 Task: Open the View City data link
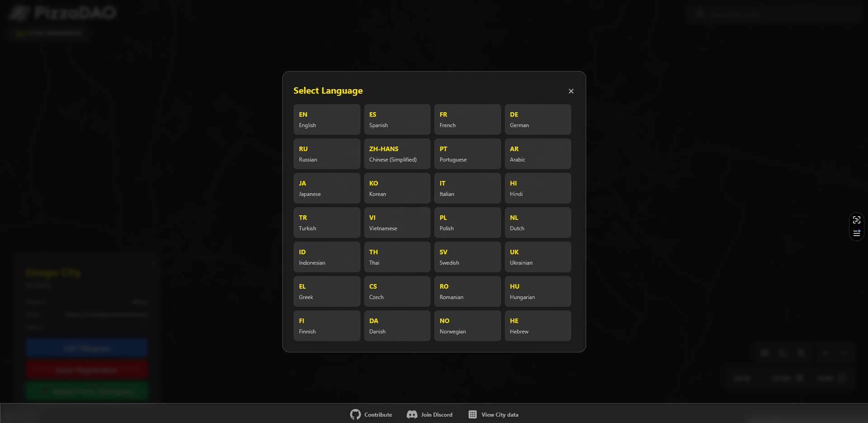pos(499,414)
